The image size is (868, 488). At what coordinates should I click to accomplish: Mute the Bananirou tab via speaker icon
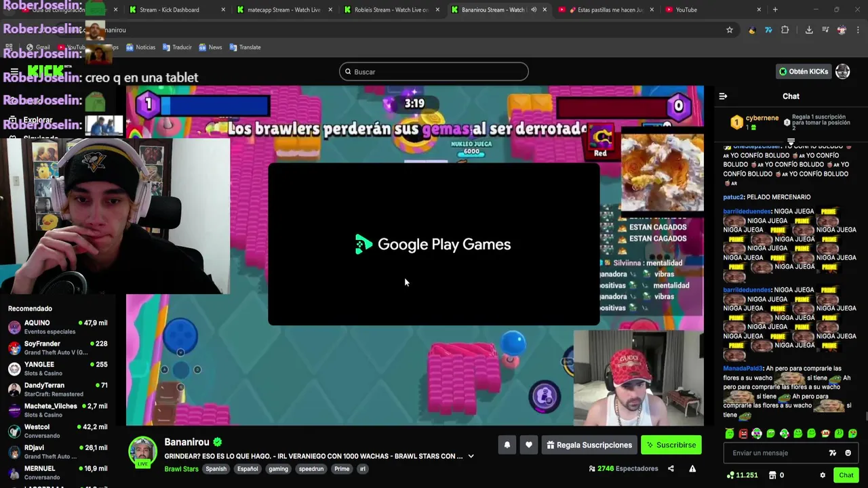pos(534,9)
